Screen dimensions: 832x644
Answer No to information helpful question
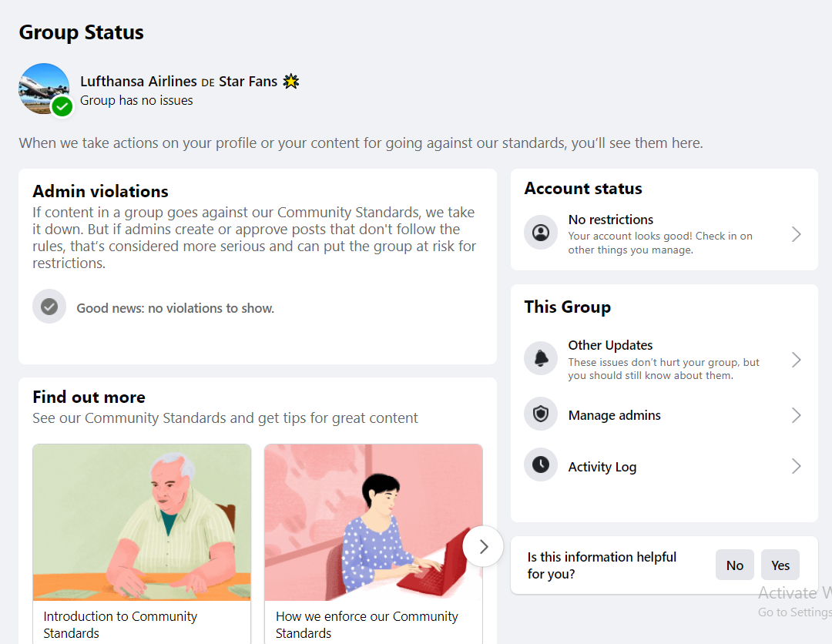tap(734, 565)
